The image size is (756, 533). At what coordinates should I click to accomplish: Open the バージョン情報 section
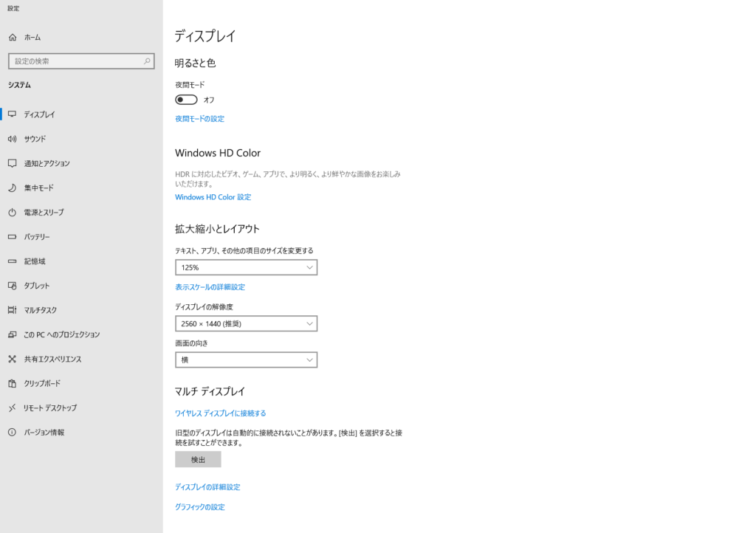click(x=44, y=432)
